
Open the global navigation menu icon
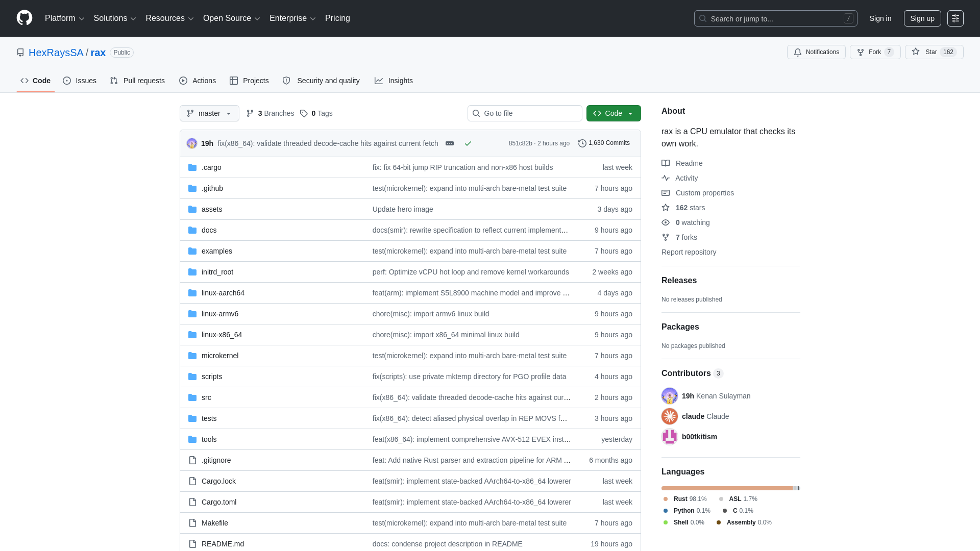955,18
